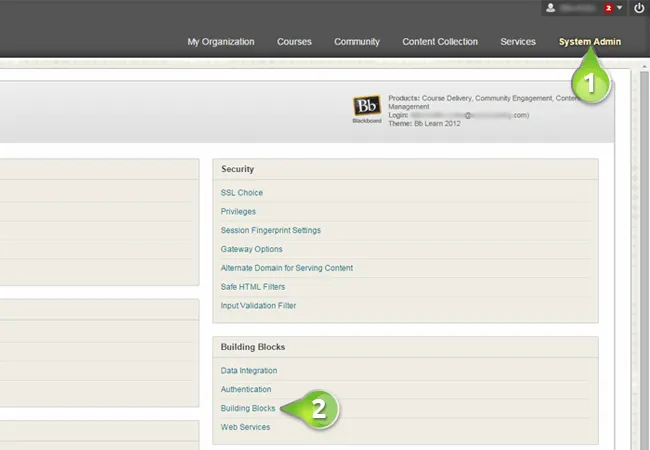Switch to the Courses tab

(294, 42)
